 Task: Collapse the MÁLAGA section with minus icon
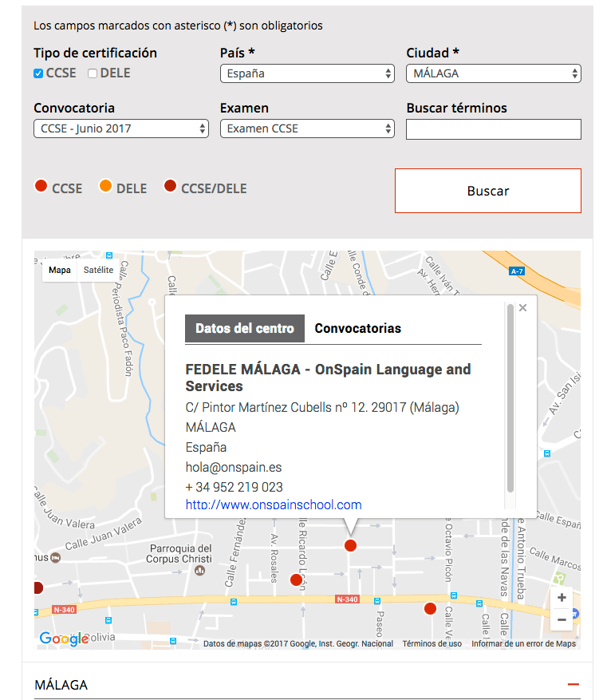pyautogui.click(x=573, y=684)
